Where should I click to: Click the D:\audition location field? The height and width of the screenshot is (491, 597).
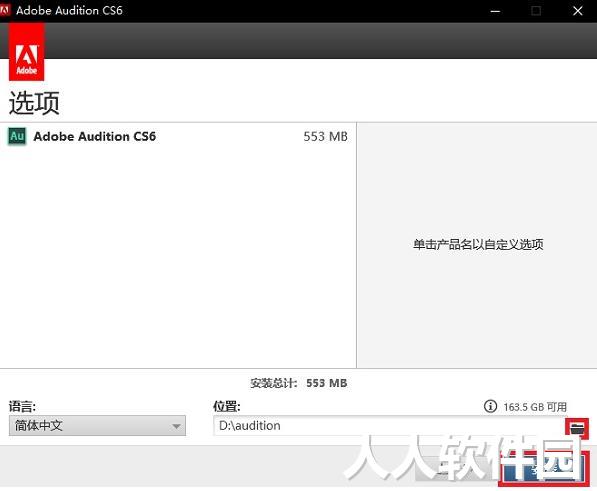[x=388, y=426]
